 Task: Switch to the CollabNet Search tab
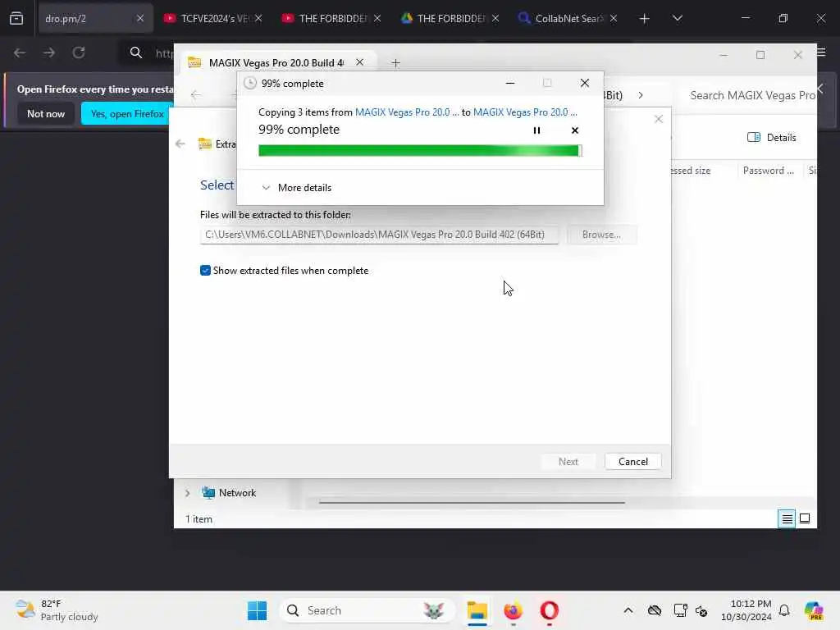[568, 18]
